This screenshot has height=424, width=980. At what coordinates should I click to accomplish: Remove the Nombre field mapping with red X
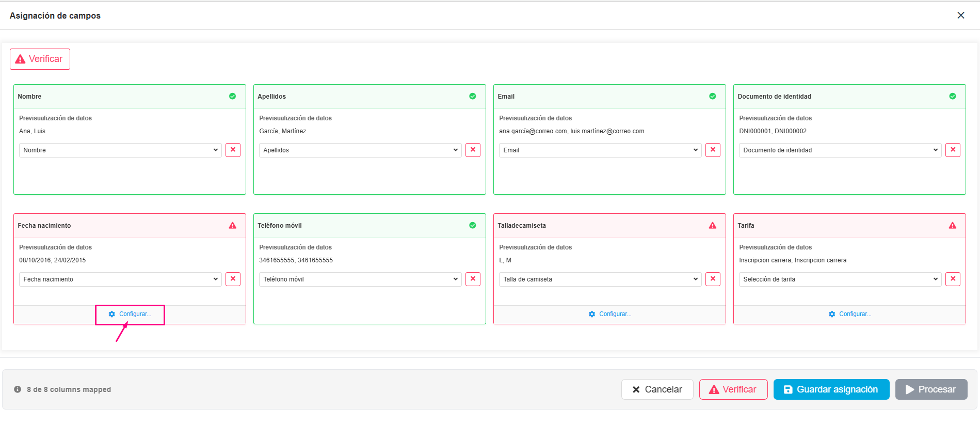tap(233, 150)
